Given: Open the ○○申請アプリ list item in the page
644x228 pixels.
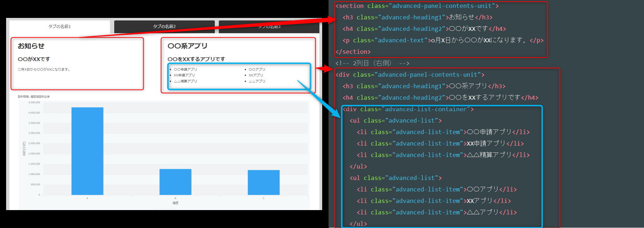Looking at the screenshot, I should [185, 70].
